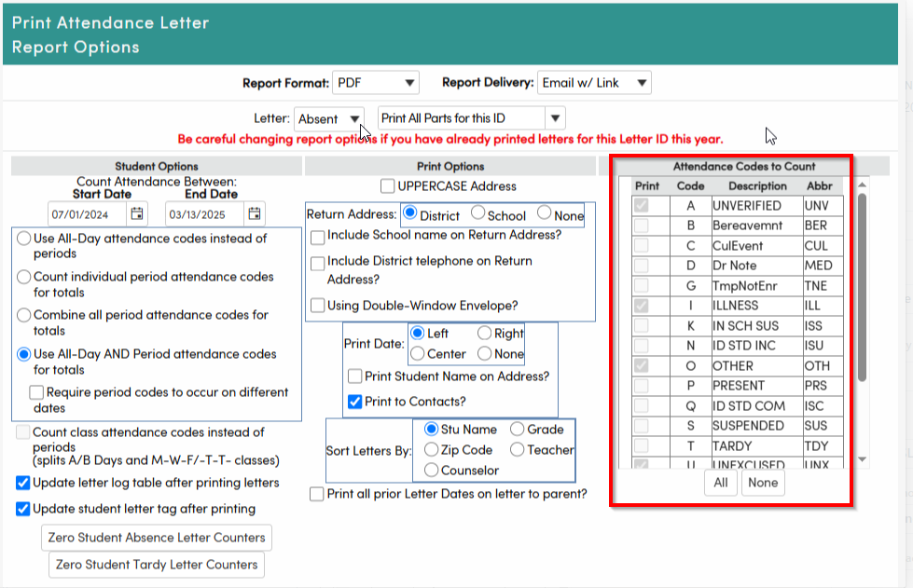Uncheck Update student letter tag after printing

pyautogui.click(x=22, y=509)
